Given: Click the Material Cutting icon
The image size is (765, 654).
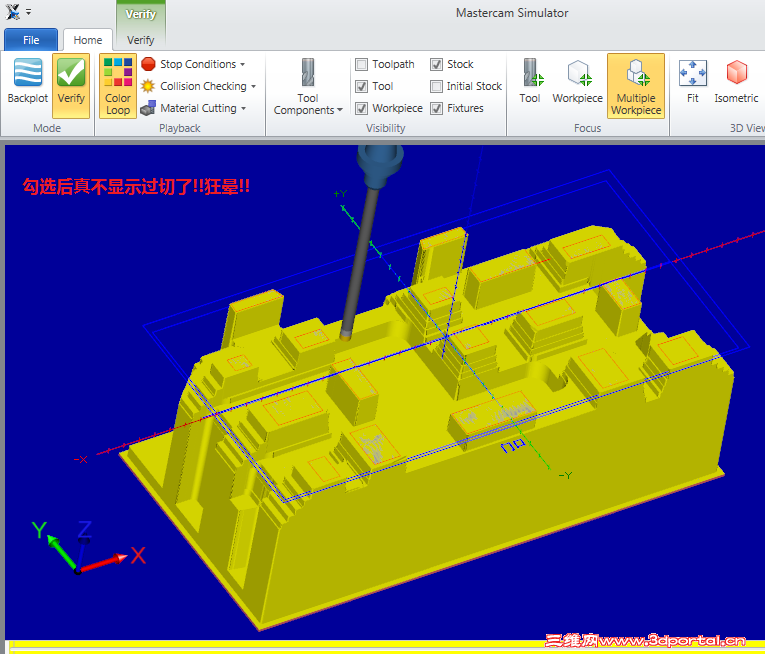Looking at the screenshot, I should tap(148, 108).
